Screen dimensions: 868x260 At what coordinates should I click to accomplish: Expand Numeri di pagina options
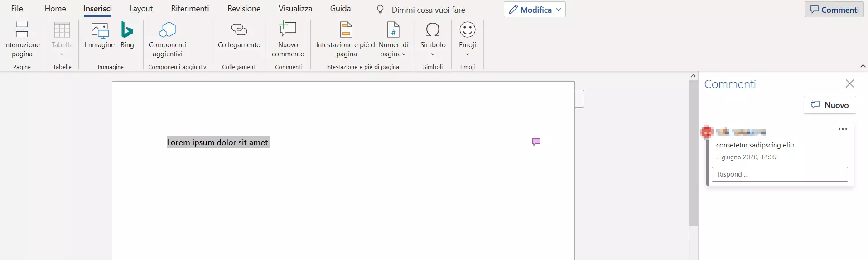click(x=393, y=39)
